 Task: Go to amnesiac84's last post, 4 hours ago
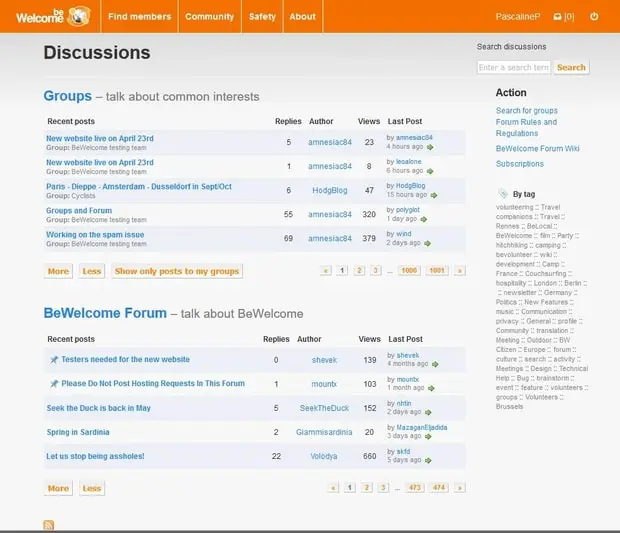(x=430, y=147)
